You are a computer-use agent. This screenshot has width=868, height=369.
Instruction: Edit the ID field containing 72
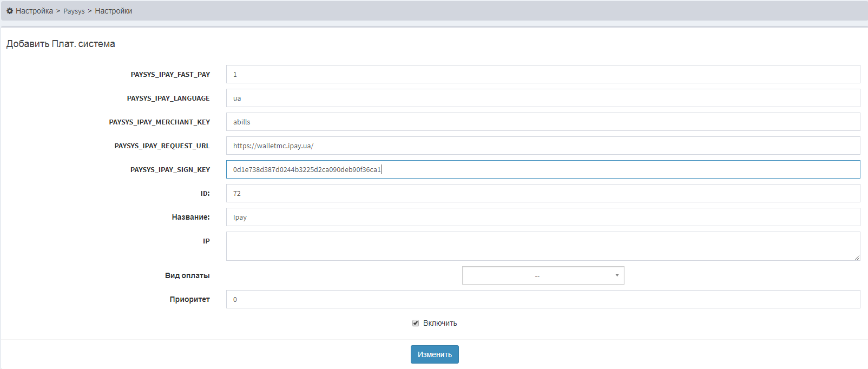543,193
